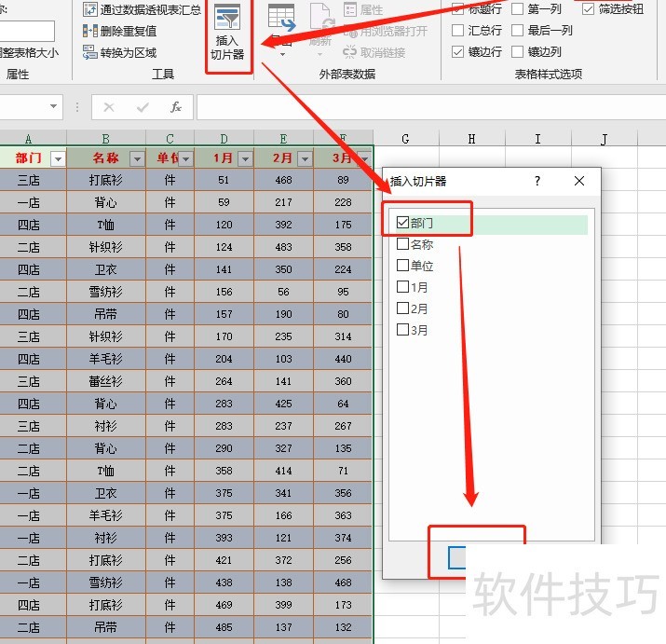666x644 pixels.
Task: Click the cell containing 蕾丝衫
Action: [x=106, y=381]
